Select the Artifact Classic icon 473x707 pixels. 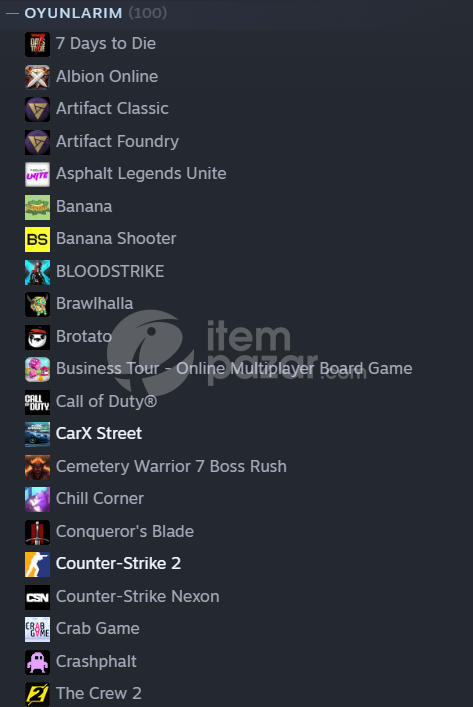point(37,109)
